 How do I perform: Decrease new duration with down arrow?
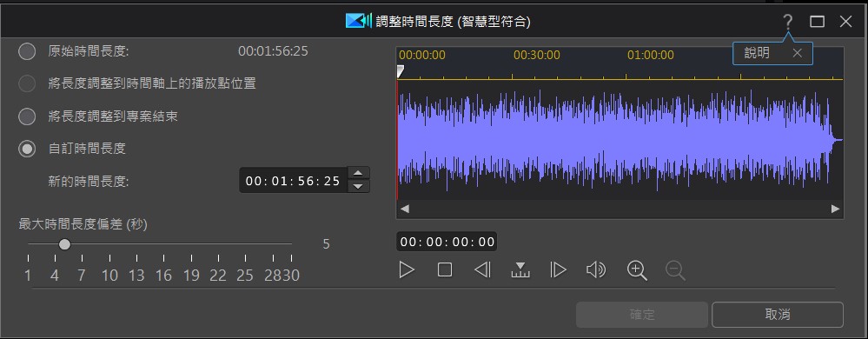coord(358,186)
